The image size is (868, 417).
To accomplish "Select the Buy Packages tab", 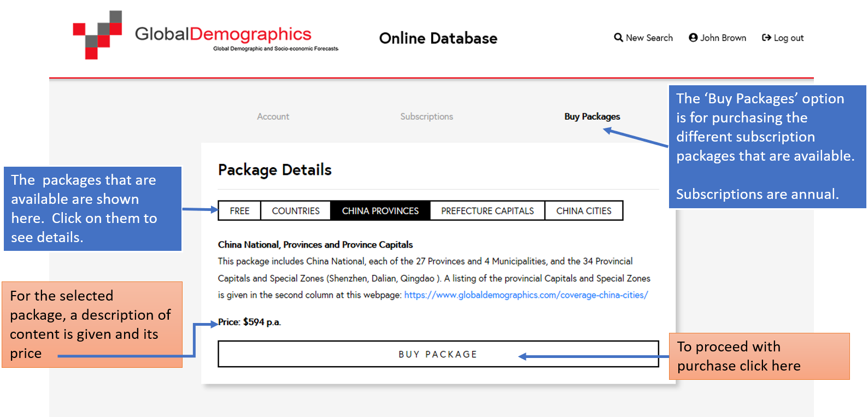I will [x=592, y=116].
